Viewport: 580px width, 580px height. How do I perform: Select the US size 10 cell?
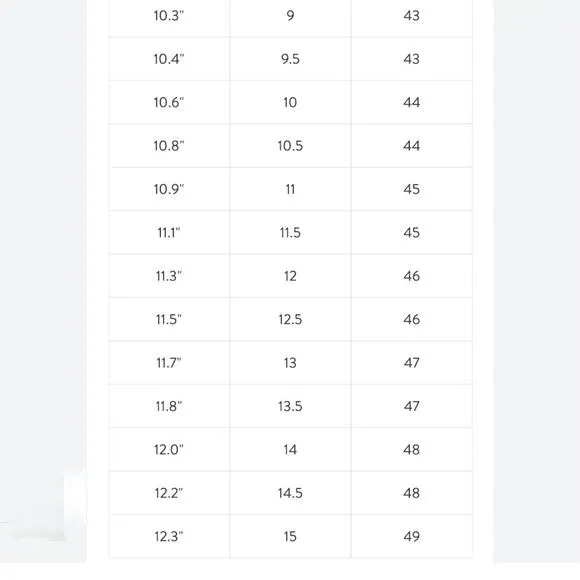tap(290, 102)
